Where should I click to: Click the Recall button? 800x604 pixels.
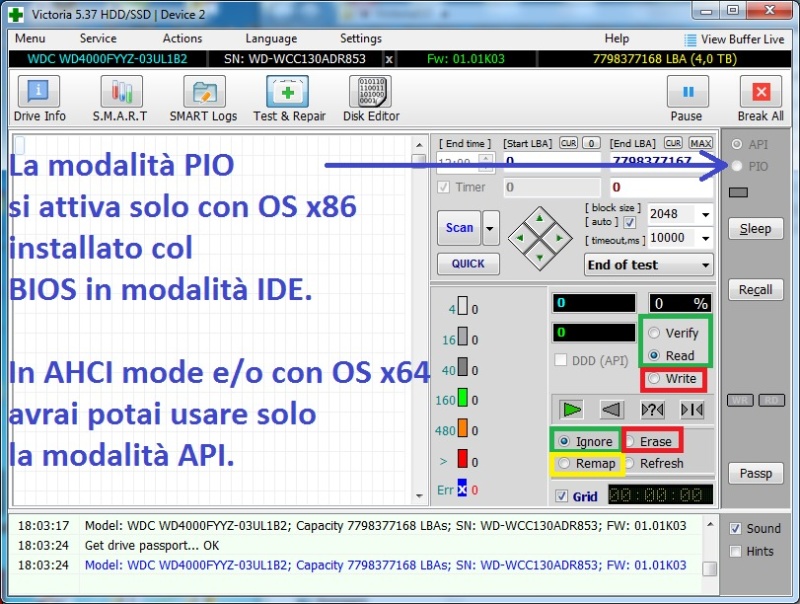pyautogui.click(x=755, y=290)
